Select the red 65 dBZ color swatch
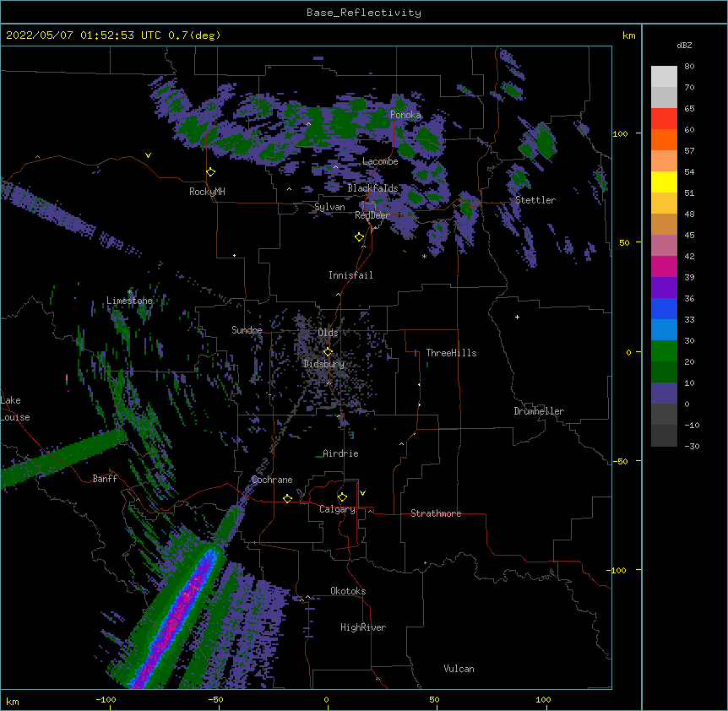 (664, 118)
